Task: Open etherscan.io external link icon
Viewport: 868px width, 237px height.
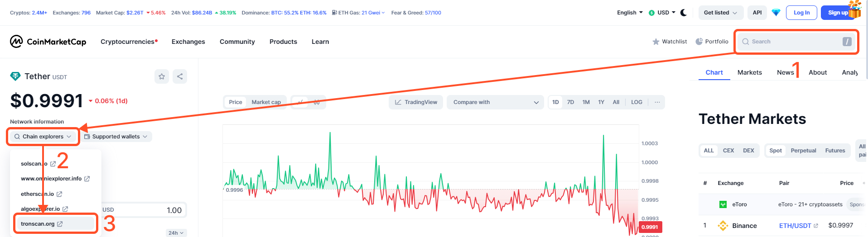Action: [x=59, y=194]
